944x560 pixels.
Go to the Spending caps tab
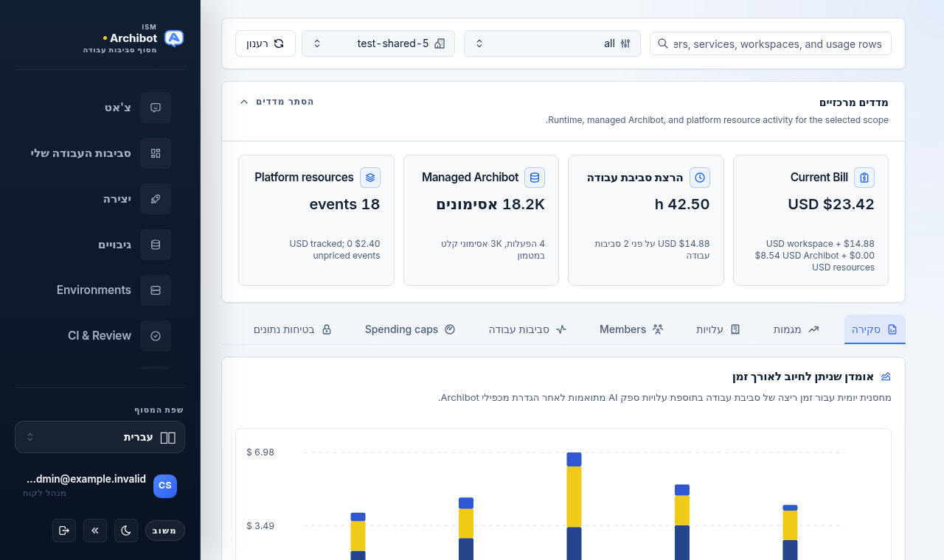[410, 329]
